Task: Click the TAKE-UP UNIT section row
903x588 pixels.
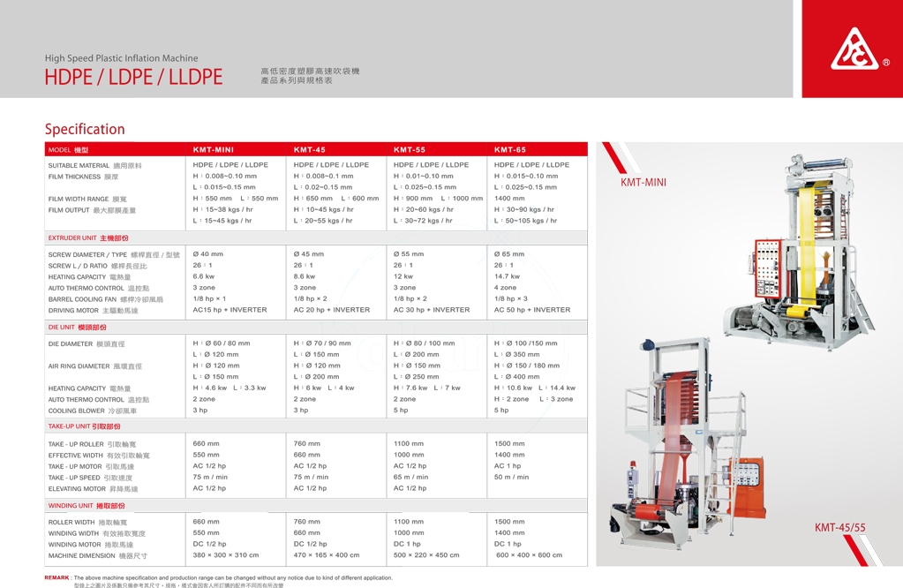Action: (316, 426)
